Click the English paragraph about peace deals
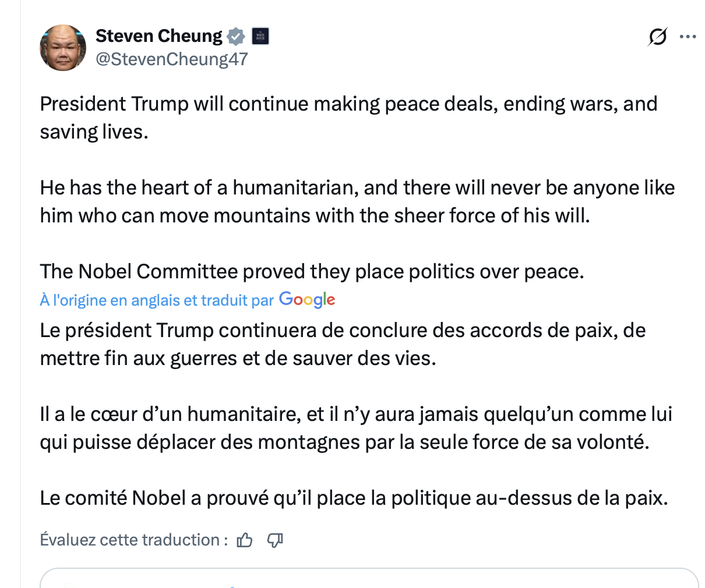This screenshot has width=705, height=588. (348, 104)
